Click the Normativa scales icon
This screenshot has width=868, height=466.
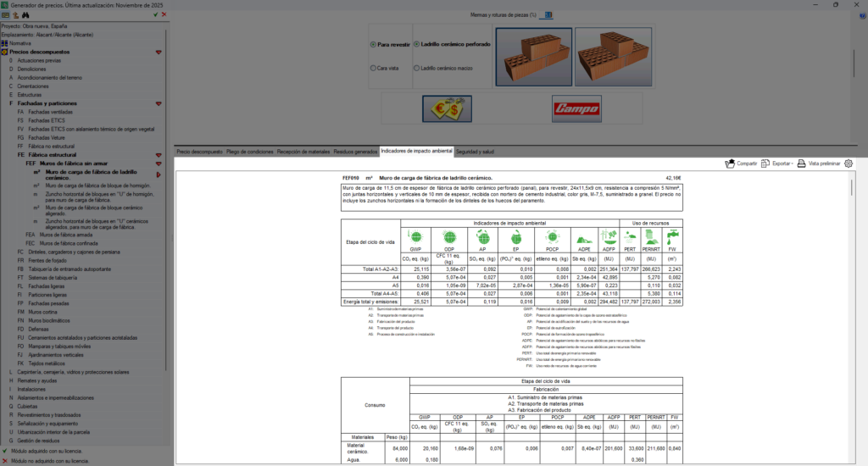coord(4,43)
